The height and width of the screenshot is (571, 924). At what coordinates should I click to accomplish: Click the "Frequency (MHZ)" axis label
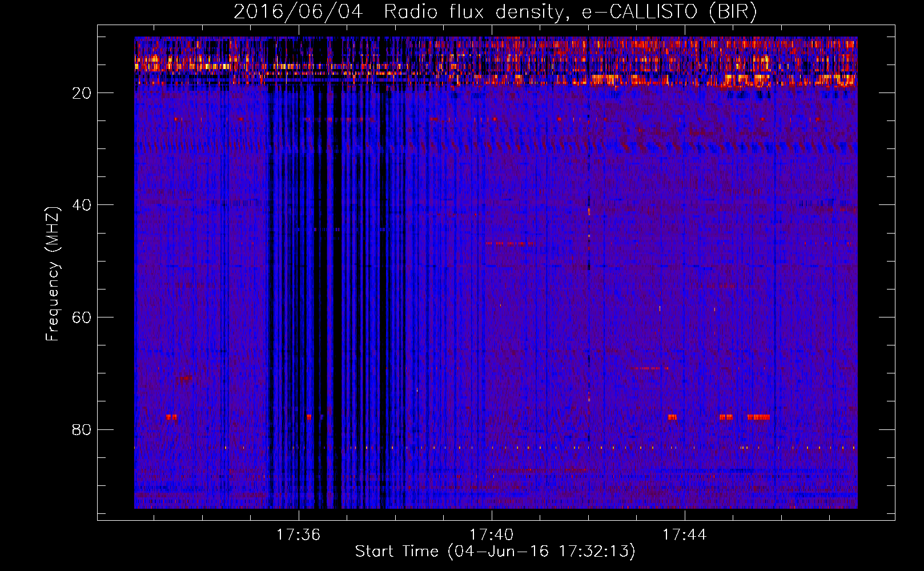53,274
